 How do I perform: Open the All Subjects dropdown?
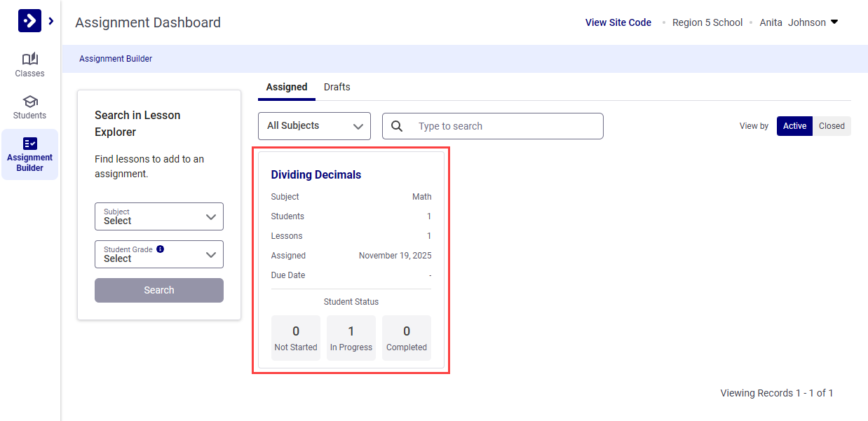(x=314, y=126)
